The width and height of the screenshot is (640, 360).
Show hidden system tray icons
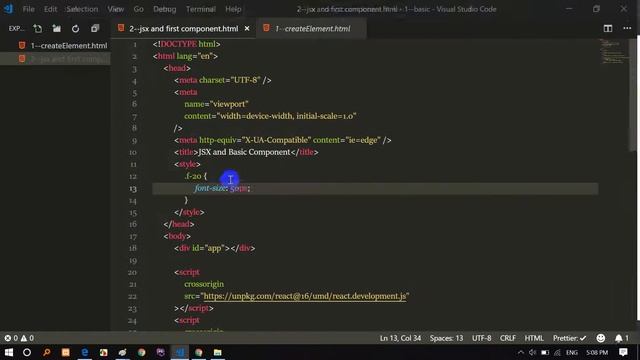coord(520,352)
